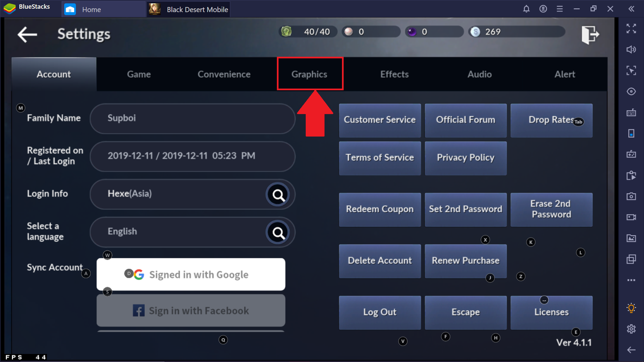Click the registration date field
This screenshot has height=362, width=644.
point(193,156)
